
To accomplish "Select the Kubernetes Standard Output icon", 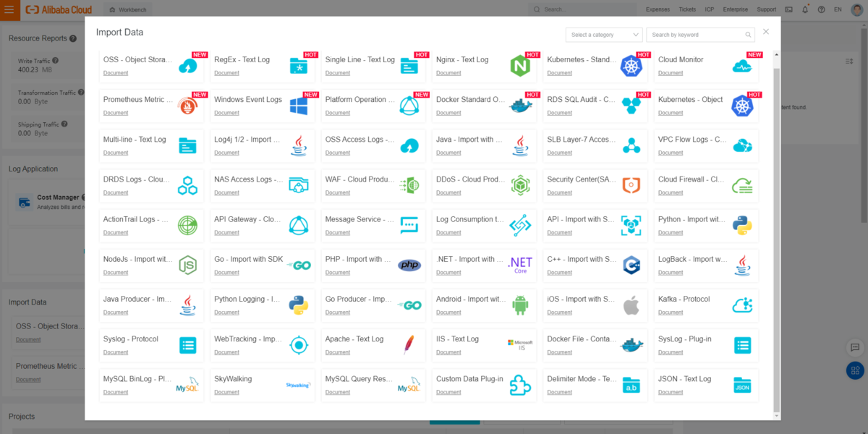I will click(631, 66).
